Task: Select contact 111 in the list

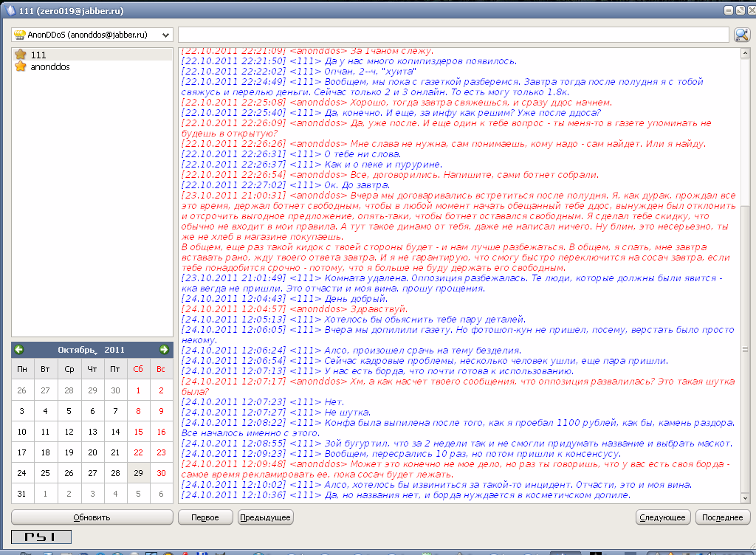Action: pyautogui.click(x=92, y=55)
